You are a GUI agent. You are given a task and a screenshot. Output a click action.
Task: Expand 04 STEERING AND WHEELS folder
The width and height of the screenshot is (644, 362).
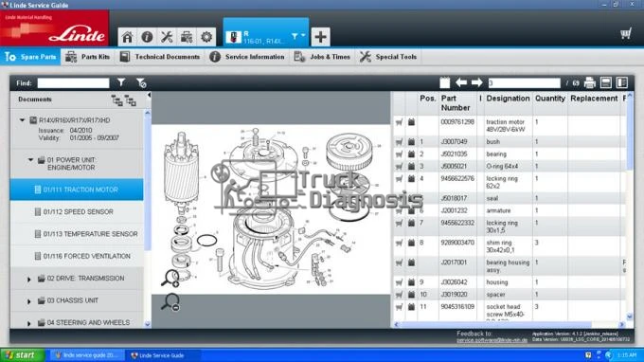(x=28, y=323)
